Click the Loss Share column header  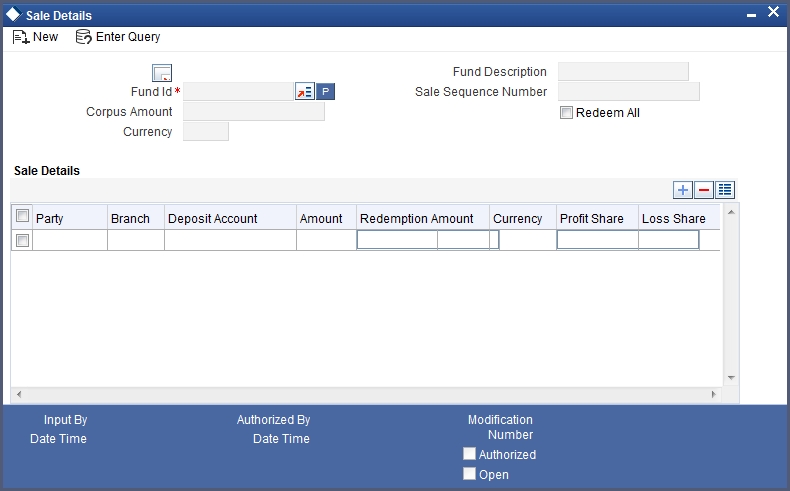(679, 218)
